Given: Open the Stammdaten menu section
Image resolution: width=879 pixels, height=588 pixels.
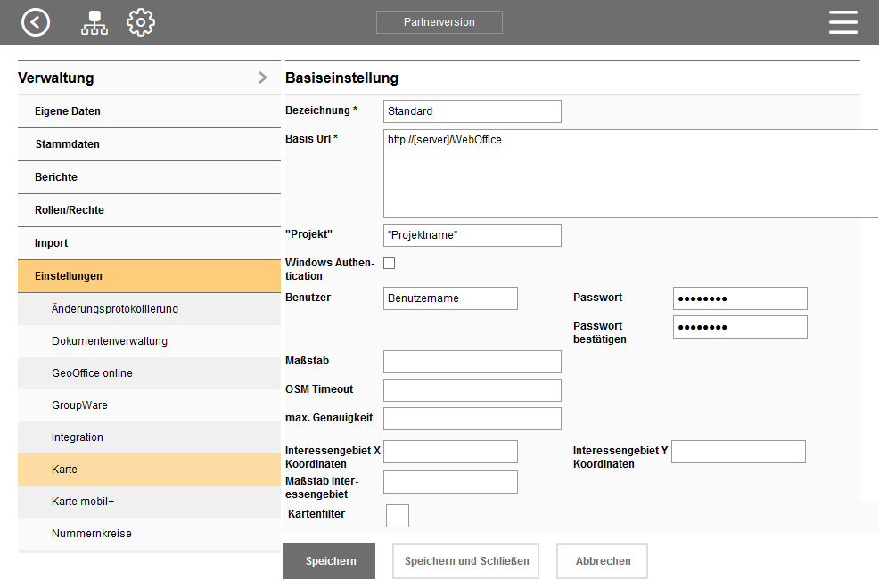Looking at the screenshot, I should point(149,144).
